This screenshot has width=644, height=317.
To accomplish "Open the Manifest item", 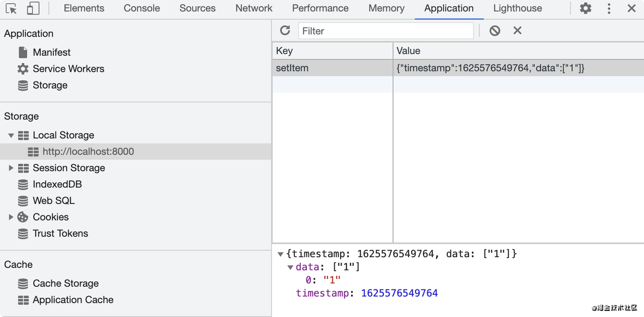I will coord(51,52).
